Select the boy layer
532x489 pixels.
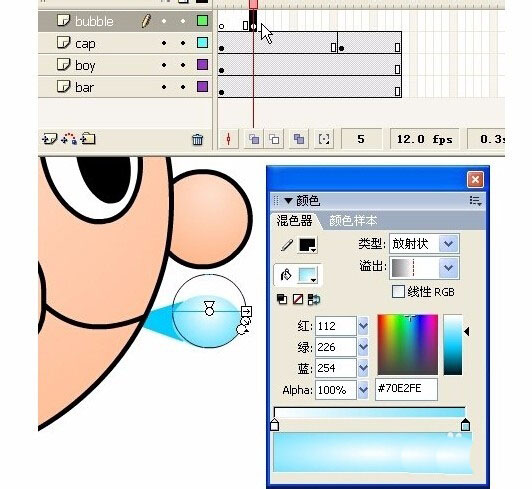(125, 65)
